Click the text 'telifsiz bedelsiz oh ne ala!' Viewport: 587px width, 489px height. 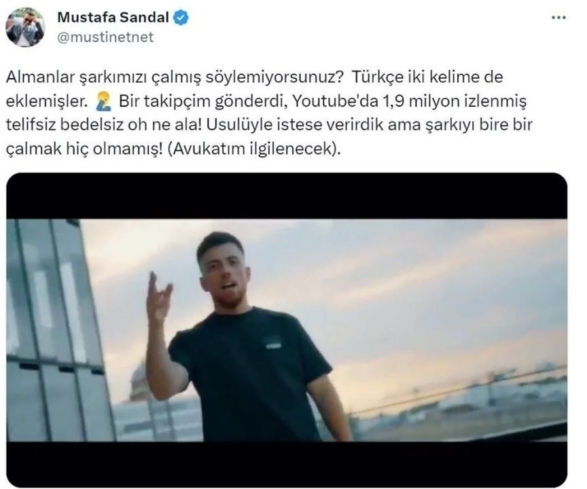click(x=103, y=125)
